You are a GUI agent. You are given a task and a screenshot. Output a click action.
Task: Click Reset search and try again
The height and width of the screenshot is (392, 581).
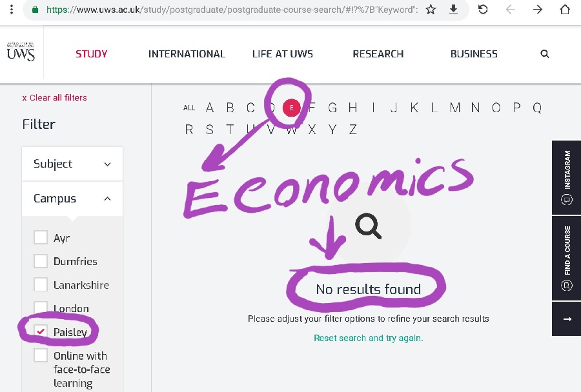coord(369,338)
